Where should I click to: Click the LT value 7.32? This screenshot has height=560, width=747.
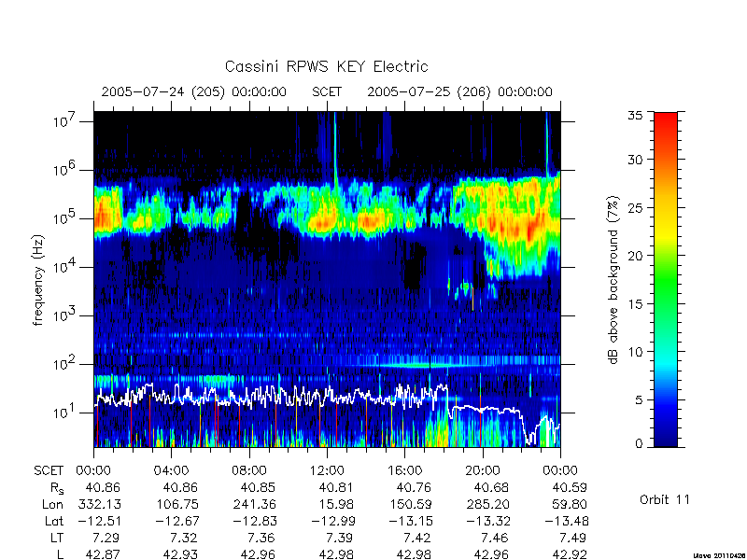pos(184,539)
